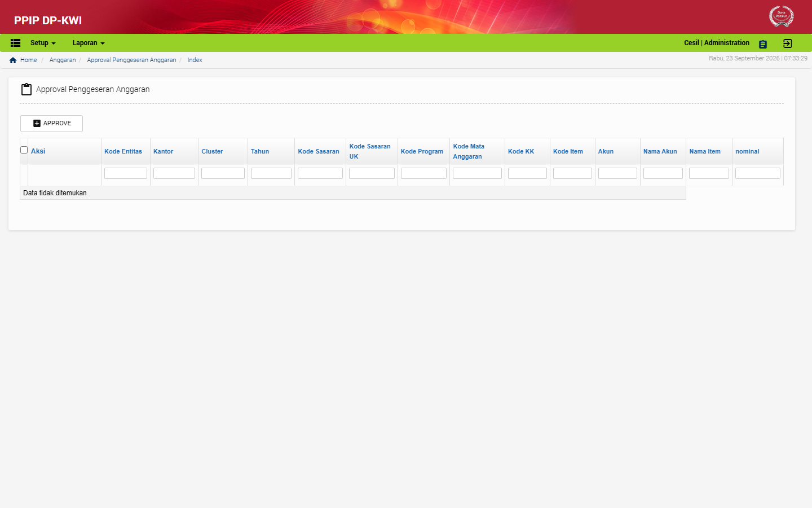812x508 pixels.
Task: Open the main menu list icon
Action: pyautogui.click(x=16, y=43)
